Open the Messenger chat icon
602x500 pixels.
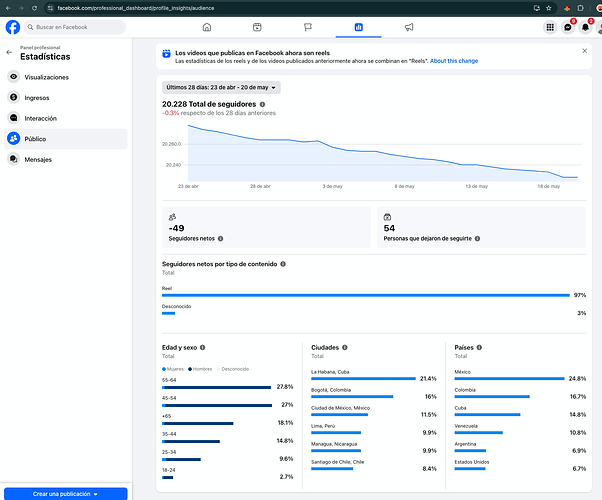567,27
